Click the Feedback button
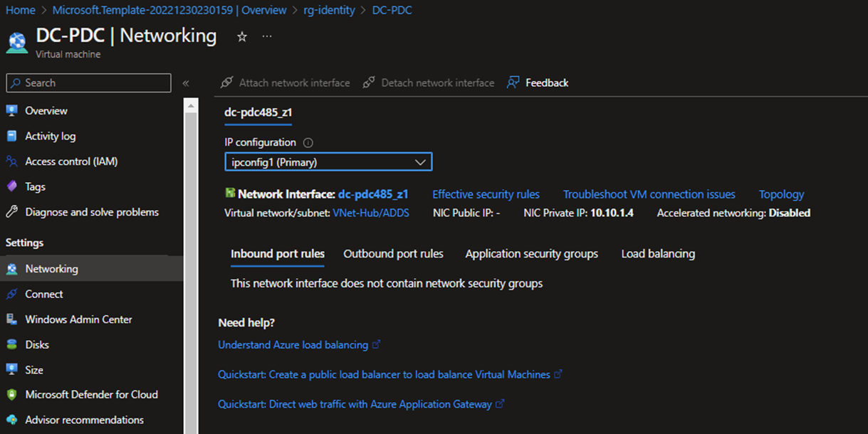Viewport: 868px width, 434px height. click(538, 83)
